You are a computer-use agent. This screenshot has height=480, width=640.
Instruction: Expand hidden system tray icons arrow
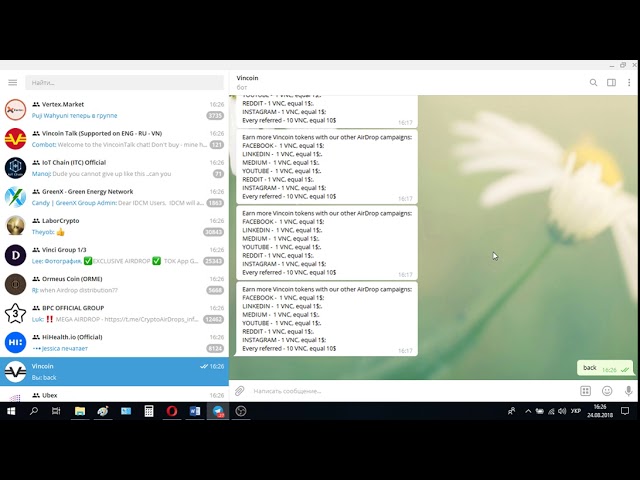tap(528, 411)
